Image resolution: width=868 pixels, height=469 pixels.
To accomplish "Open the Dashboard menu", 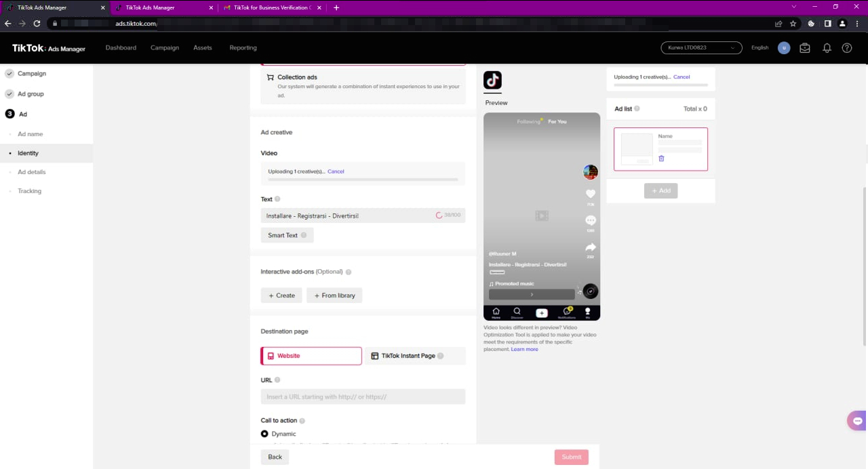I will tap(121, 48).
